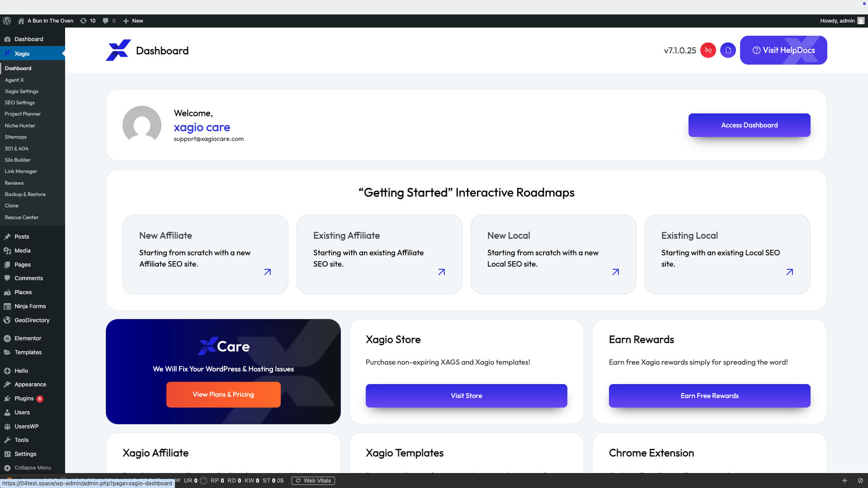Open the Existing Affiliate roadmap arrow
The height and width of the screenshot is (488, 868).
tap(442, 272)
